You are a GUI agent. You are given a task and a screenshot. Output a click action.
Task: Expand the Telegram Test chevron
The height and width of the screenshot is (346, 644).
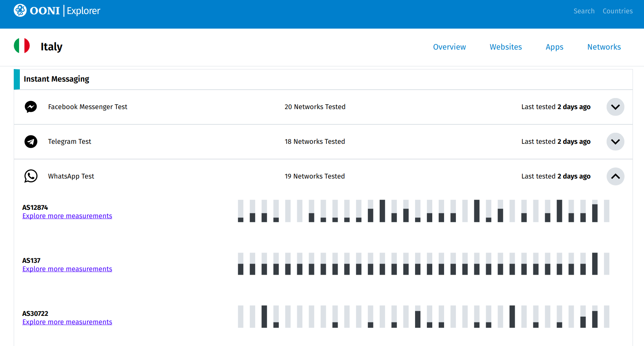click(x=615, y=142)
